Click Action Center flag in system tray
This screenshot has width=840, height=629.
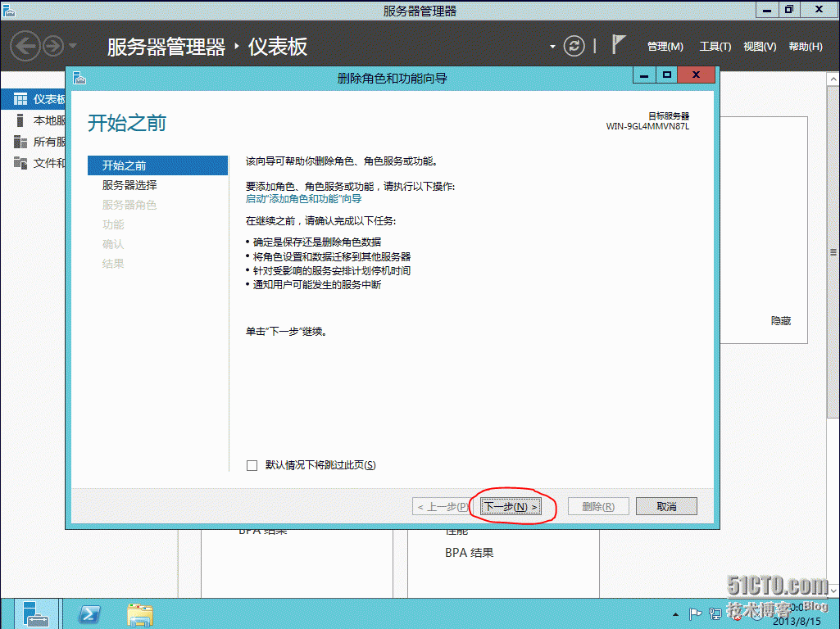click(x=696, y=613)
